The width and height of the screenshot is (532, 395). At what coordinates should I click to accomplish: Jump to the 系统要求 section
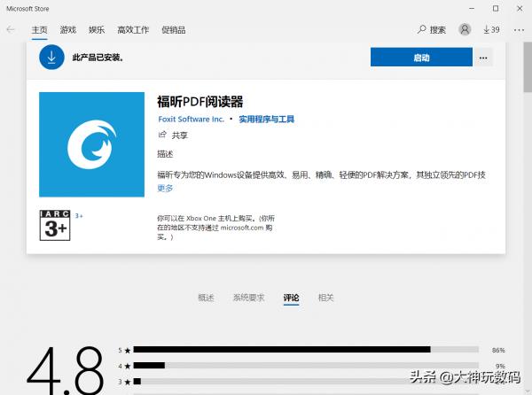(x=248, y=298)
